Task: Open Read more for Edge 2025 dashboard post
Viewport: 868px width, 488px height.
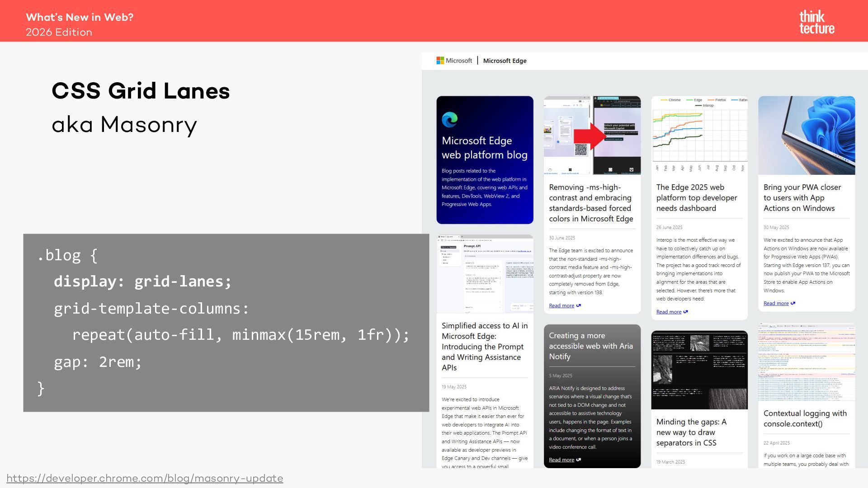Action: point(668,312)
